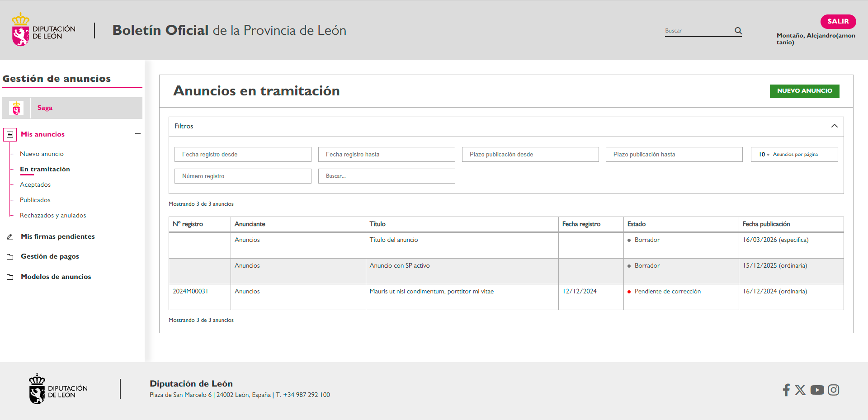Viewport: 868px width, 420px height.
Task: Collapse the Filtros panel chevron
Action: (x=835, y=126)
